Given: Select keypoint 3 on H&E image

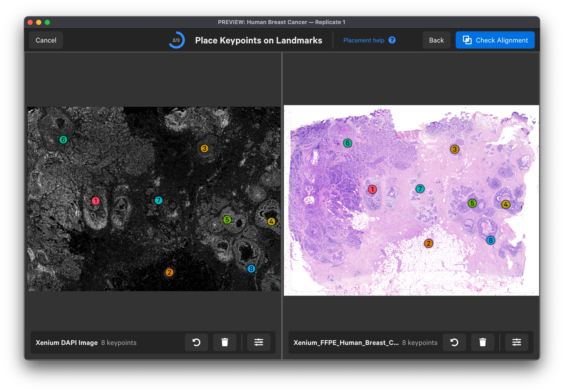Looking at the screenshot, I should click(455, 149).
